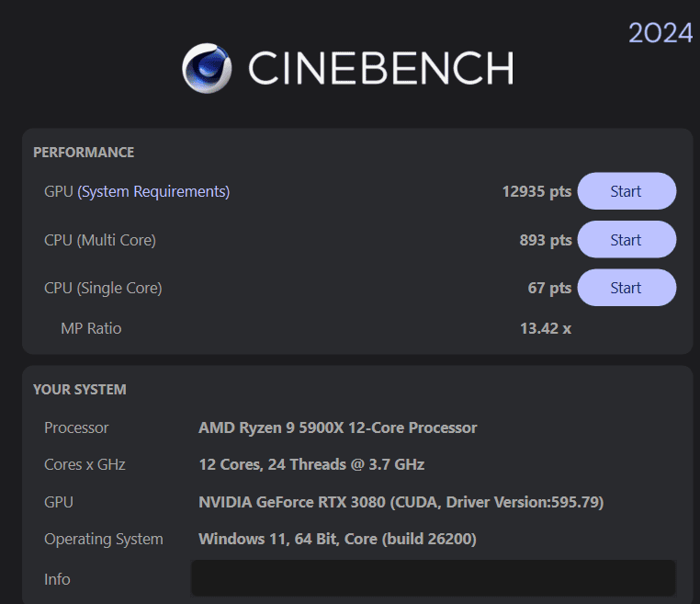Select the 893 pts multi core score
Screen dimensions: 700x604
pos(546,240)
